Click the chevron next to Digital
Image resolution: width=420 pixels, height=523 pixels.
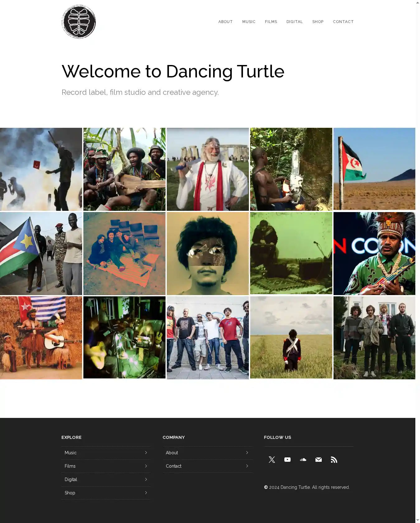tap(146, 479)
